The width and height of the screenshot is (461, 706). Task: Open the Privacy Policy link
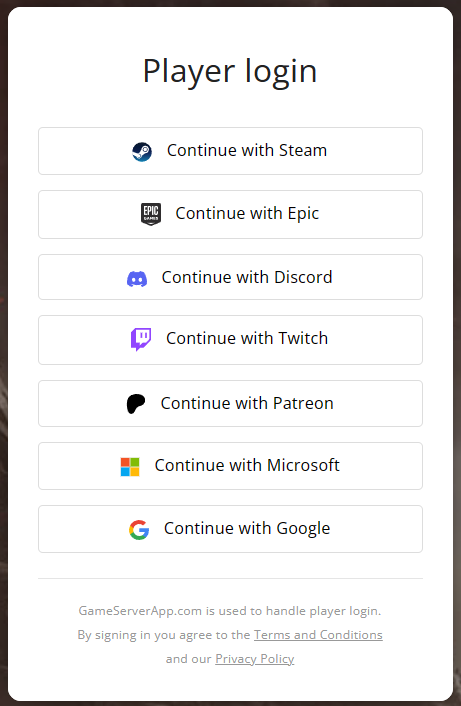[255, 659]
